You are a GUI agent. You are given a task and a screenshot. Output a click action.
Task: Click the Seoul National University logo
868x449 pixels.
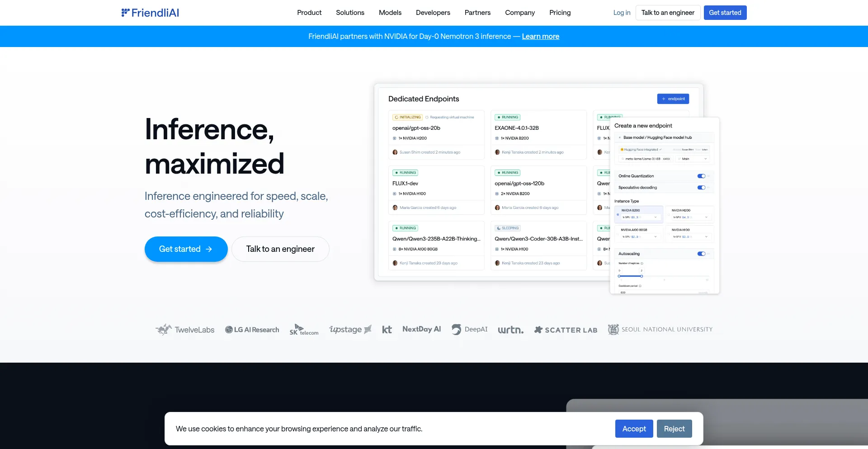coord(660,329)
